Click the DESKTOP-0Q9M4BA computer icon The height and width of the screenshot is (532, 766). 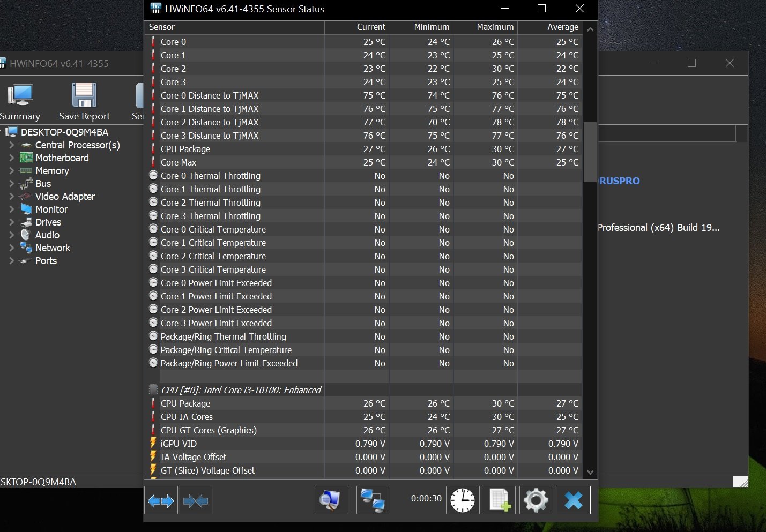coord(12,132)
